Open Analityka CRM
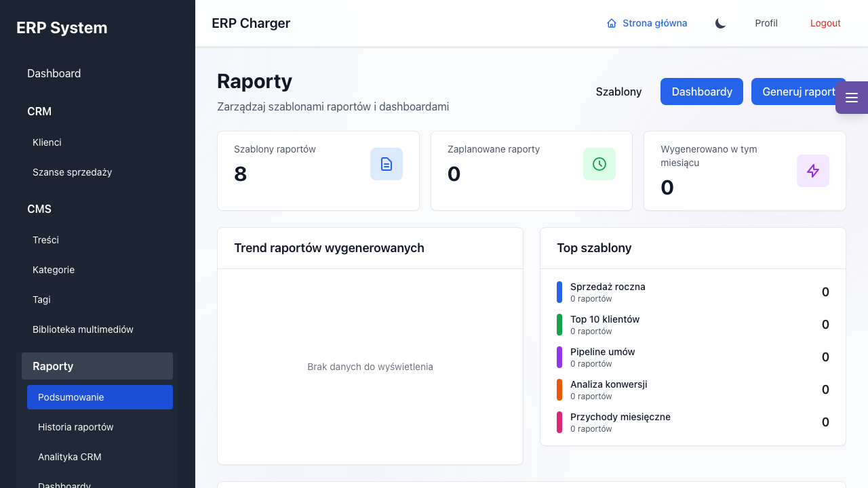The image size is (868, 488). (100, 457)
